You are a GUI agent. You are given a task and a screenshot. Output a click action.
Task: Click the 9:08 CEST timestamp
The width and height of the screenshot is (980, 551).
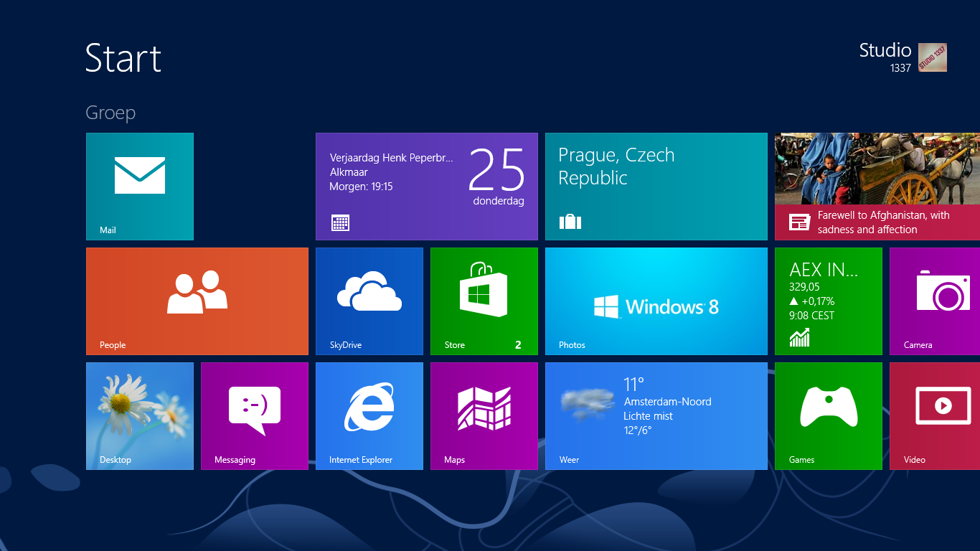812,316
